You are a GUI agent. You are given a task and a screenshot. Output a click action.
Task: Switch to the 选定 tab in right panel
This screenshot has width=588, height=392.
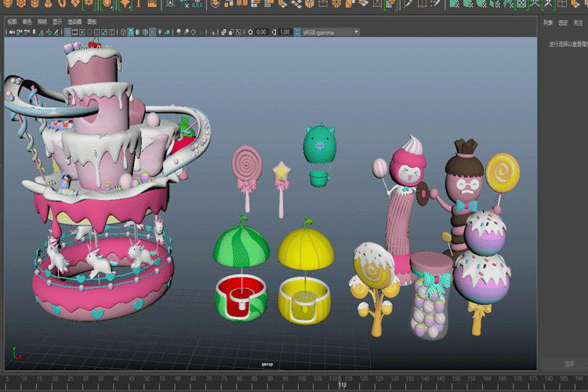563,23
